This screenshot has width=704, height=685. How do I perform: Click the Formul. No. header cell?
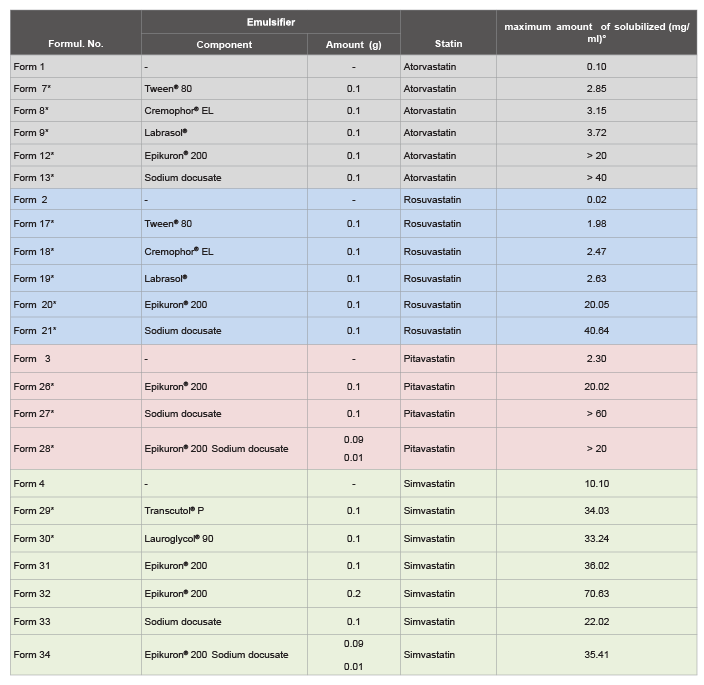(75, 44)
